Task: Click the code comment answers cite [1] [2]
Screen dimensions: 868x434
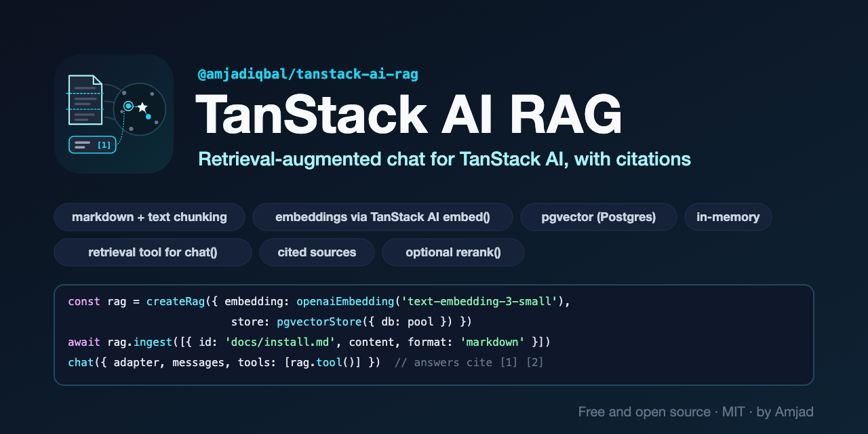Action: [469, 362]
